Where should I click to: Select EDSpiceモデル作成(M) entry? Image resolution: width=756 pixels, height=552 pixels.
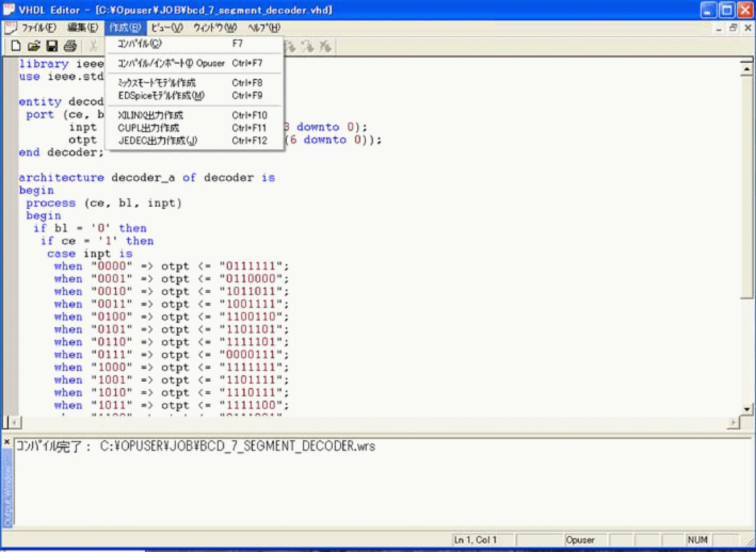[x=194, y=95]
